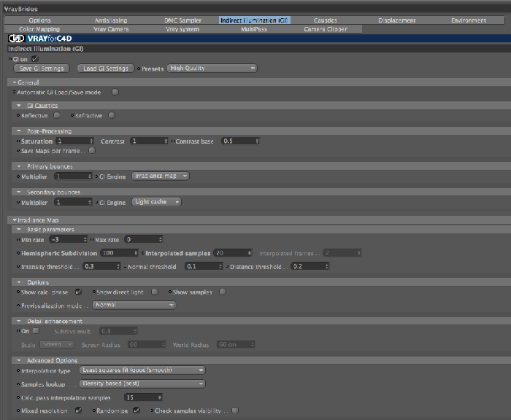Viewport: 511px width, 420px height.
Task: Switch to the MultiPass tab
Action: point(254,29)
